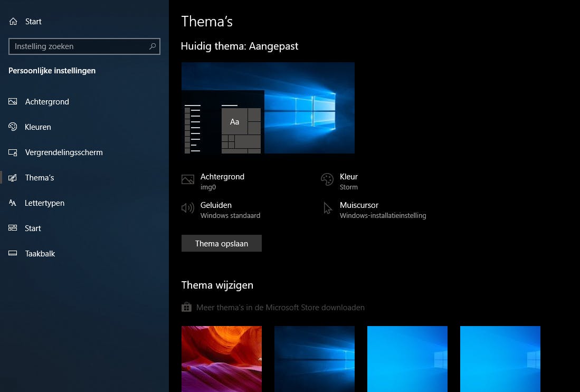Screen dimensions: 580x392
Task: Click the magnifier icon in the search box
Action: (x=153, y=46)
